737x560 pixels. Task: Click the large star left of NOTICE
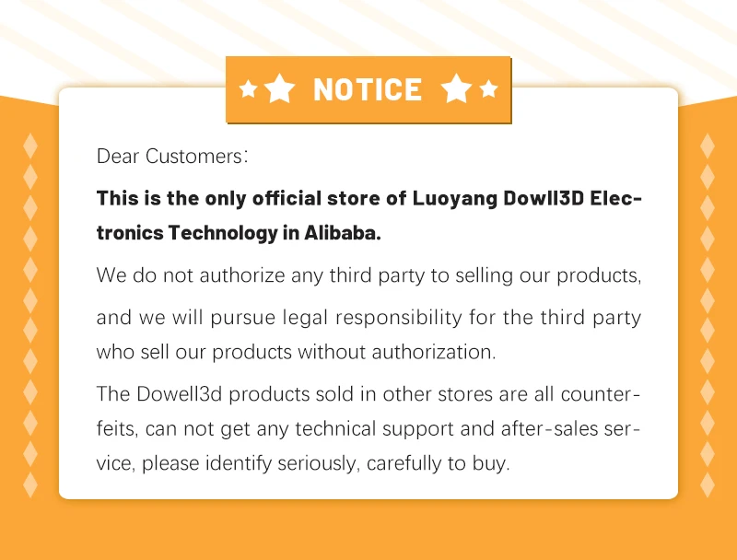click(x=280, y=88)
